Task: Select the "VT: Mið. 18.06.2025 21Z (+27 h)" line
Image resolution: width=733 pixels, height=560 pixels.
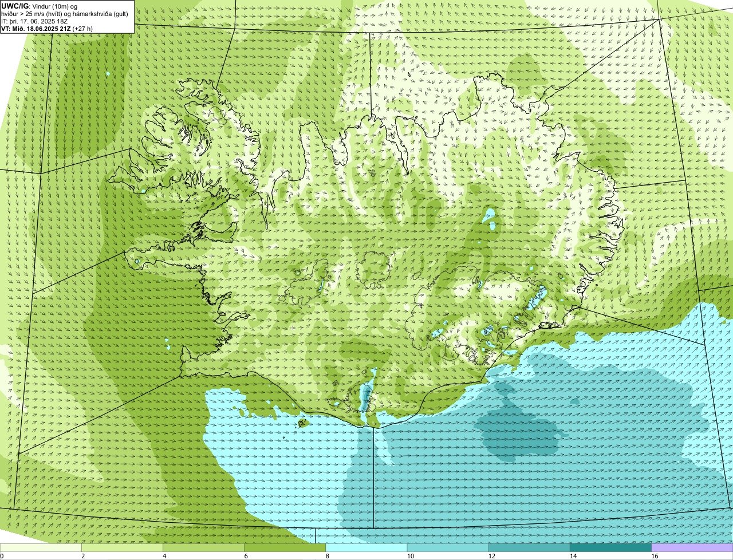Action: pos(48,28)
